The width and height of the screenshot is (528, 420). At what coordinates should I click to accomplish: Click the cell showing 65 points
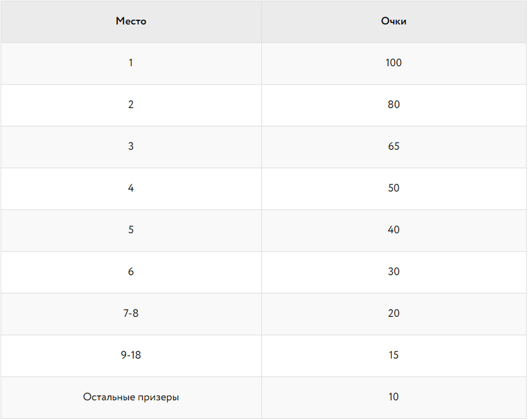tap(394, 147)
